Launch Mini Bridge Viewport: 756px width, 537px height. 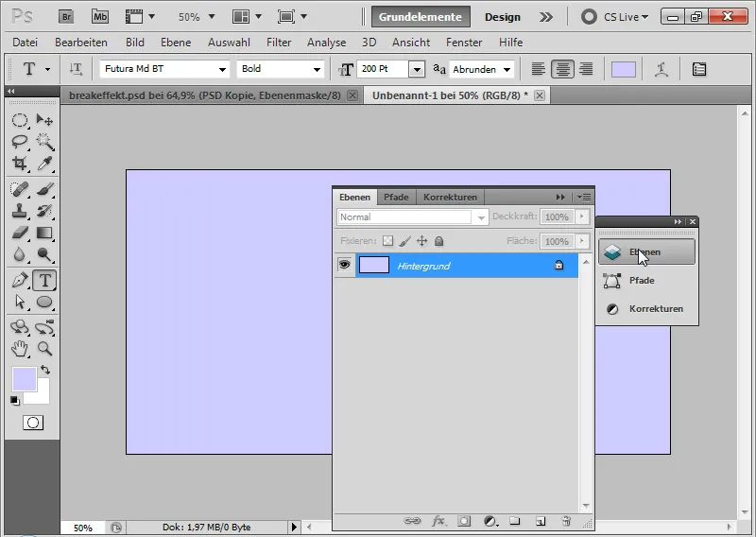(100, 17)
